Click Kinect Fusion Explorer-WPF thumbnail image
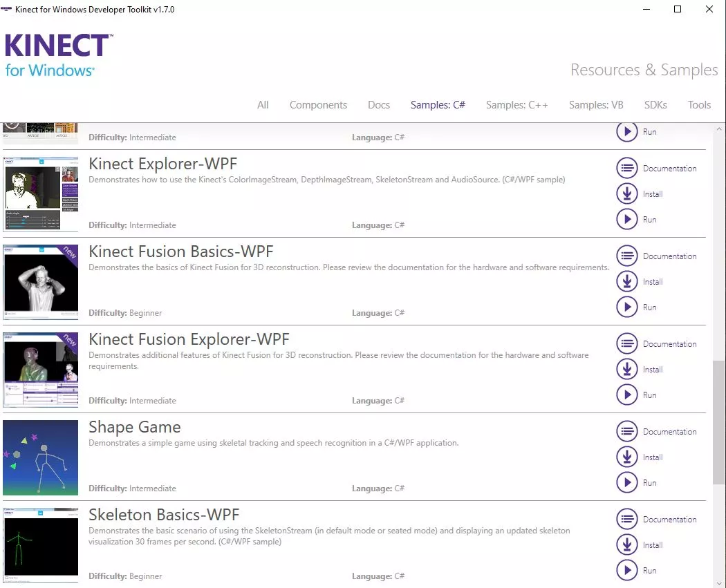The image size is (726, 588). coord(41,370)
